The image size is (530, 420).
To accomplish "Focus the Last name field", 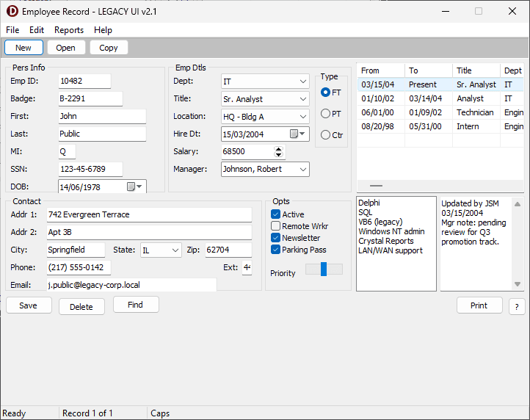I will click(x=102, y=134).
